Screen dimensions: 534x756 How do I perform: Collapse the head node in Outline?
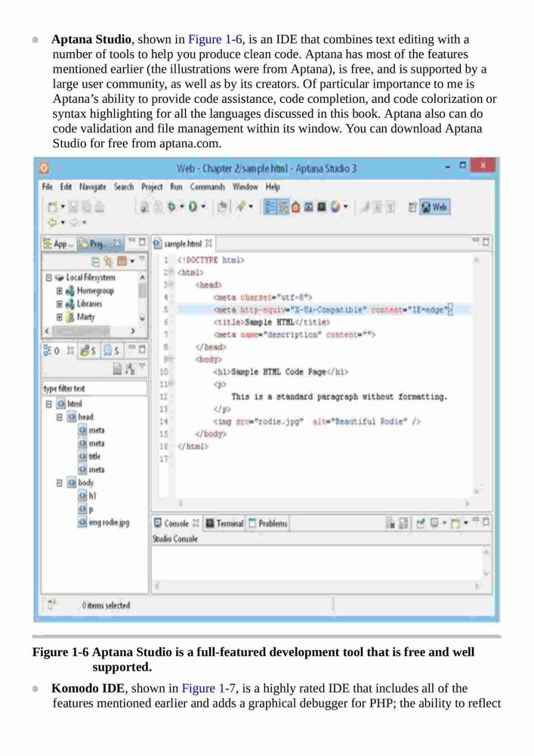coord(59,417)
